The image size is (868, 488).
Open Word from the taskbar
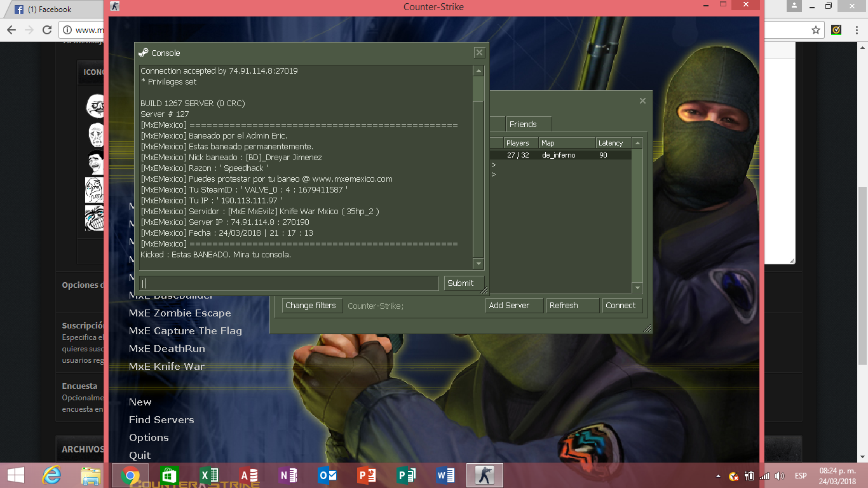point(445,475)
